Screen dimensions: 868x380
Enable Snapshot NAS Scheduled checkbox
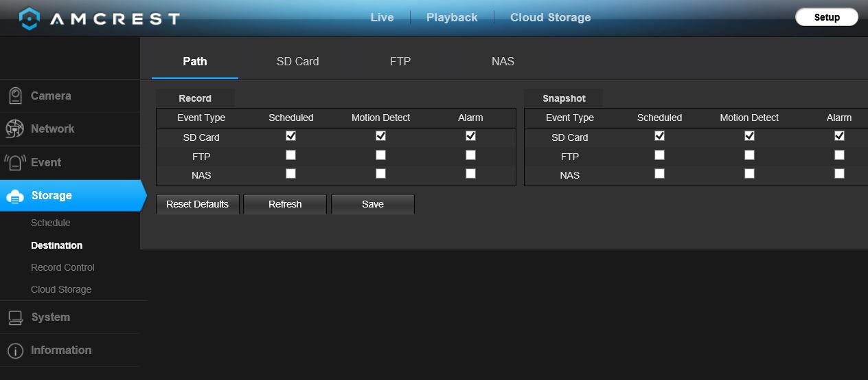660,174
